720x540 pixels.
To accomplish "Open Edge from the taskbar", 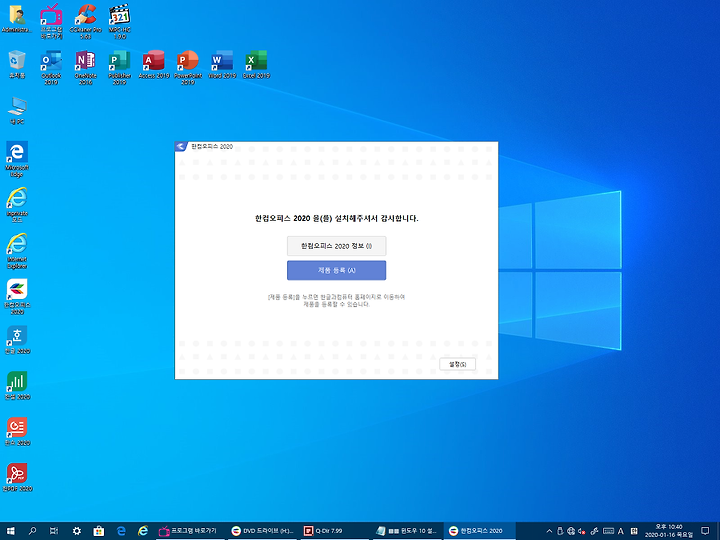I will pyautogui.click(x=121, y=531).
